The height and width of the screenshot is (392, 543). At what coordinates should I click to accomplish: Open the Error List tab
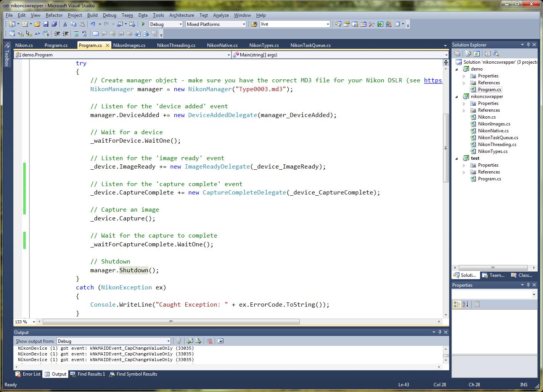[x=28, y=374]
